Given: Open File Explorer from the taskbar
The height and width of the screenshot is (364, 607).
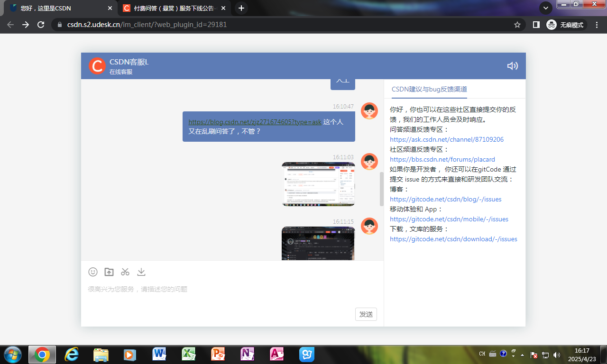Looking at the screenshot, I should pyautogui.click(x=101, y=355).
